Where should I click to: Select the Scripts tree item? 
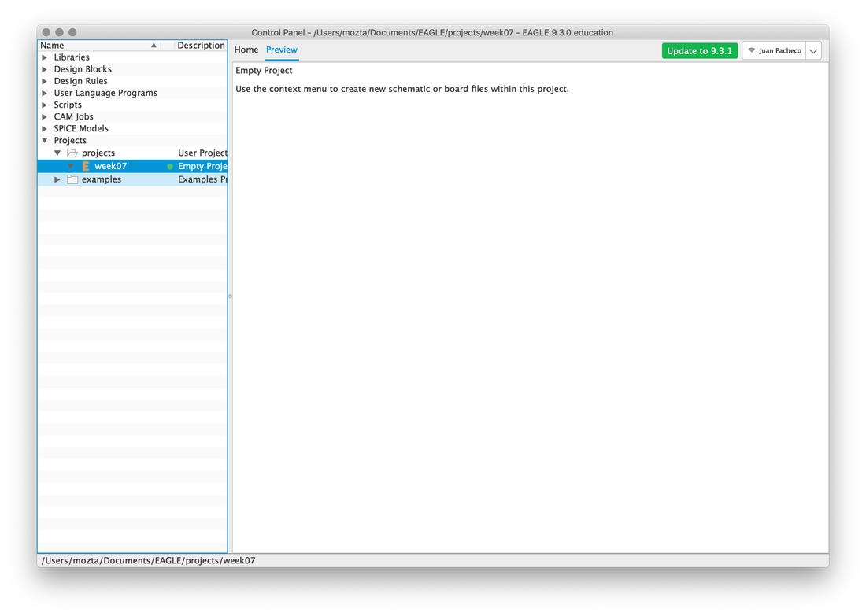[68, 105]
